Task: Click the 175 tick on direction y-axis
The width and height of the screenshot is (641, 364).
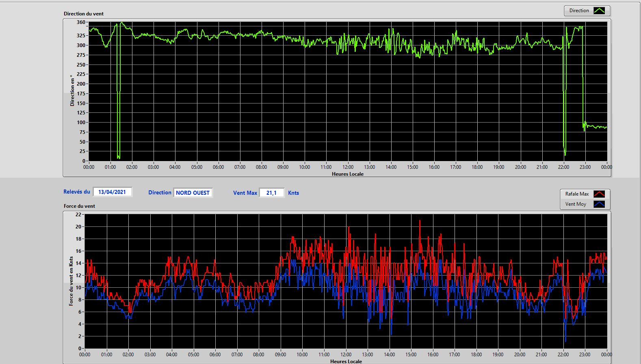Action: pos(81,93)
